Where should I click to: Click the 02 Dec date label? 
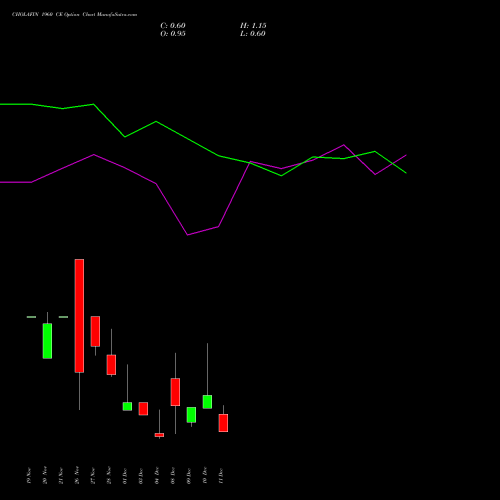click(x=141, y=475)
